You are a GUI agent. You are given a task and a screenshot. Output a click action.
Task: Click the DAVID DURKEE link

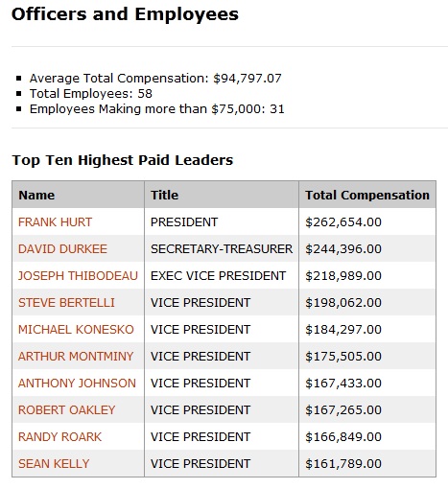click(62, 249)
